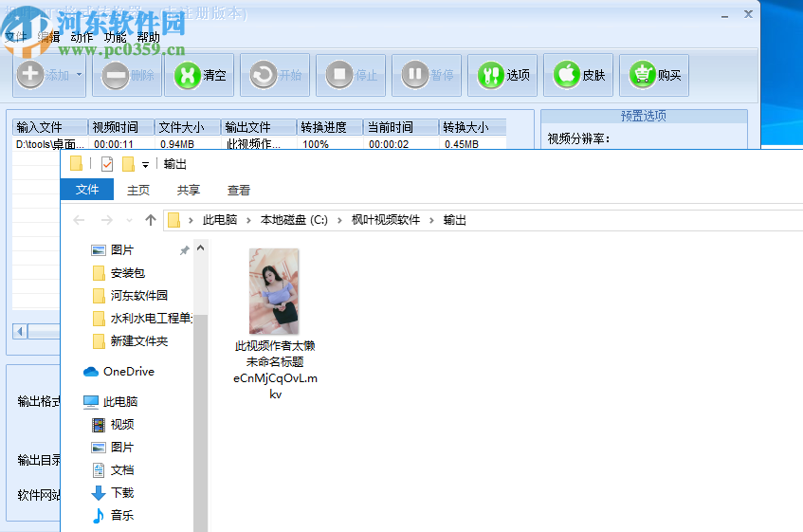Open the 主页 ribbon tab
Viewport: 803px width, 532px height.
tap(138, 190)
